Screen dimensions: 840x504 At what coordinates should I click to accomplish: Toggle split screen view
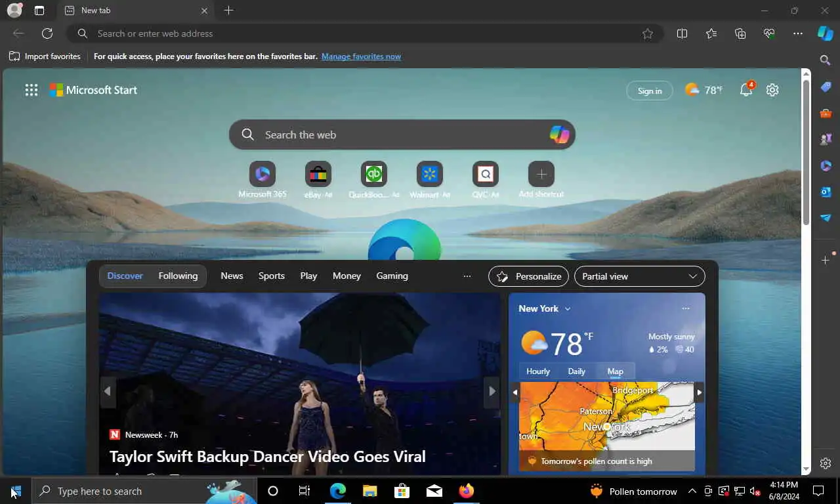(x=682, y=33)
